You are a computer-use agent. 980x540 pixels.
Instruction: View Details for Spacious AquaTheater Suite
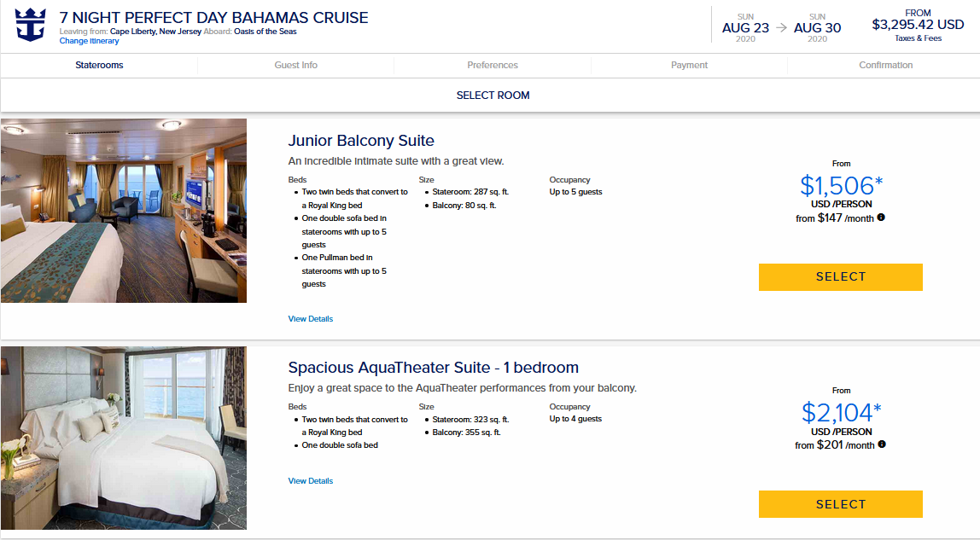pos(311,481)
